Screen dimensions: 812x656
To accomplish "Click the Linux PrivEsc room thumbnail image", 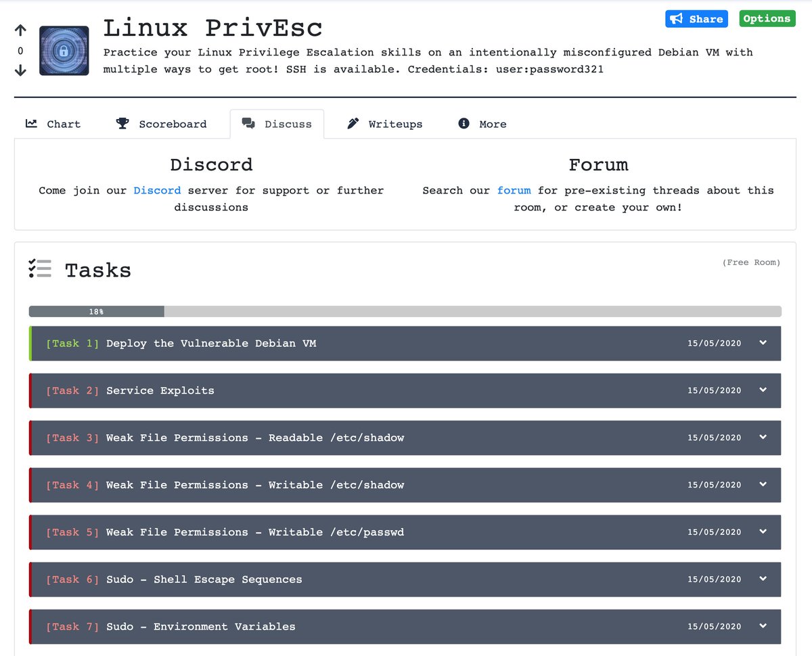I will (64, 50).
